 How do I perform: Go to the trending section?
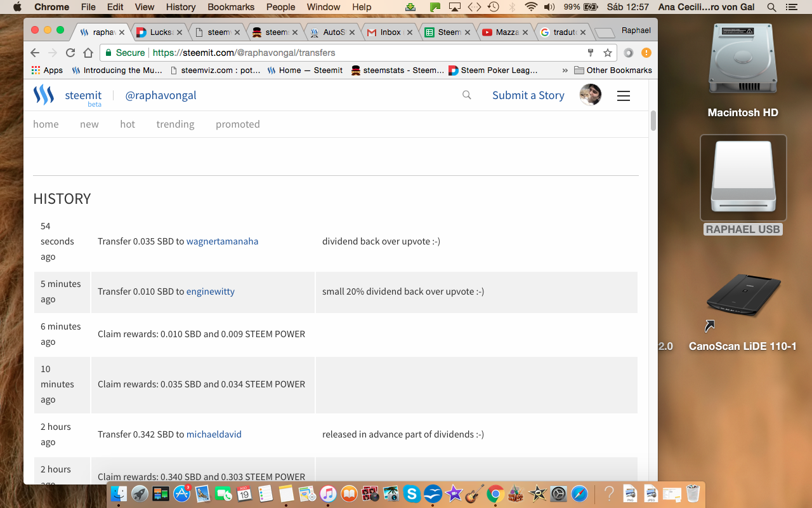[175, 124]
